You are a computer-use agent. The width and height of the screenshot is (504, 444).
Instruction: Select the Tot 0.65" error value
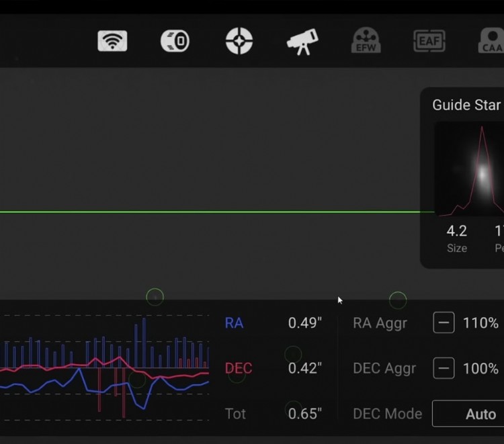coord(304,414)
